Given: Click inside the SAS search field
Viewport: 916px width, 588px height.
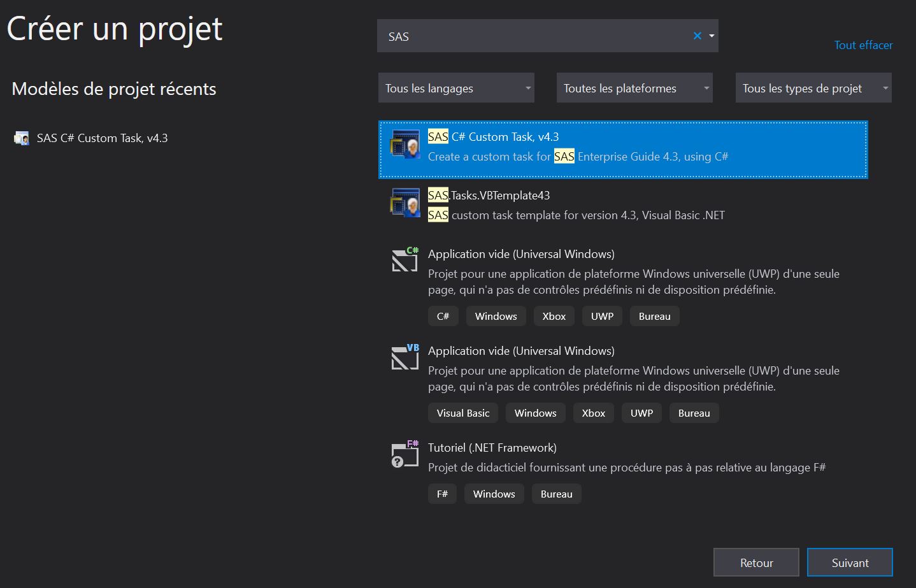Looking at the screenshot, I should 535,36.
